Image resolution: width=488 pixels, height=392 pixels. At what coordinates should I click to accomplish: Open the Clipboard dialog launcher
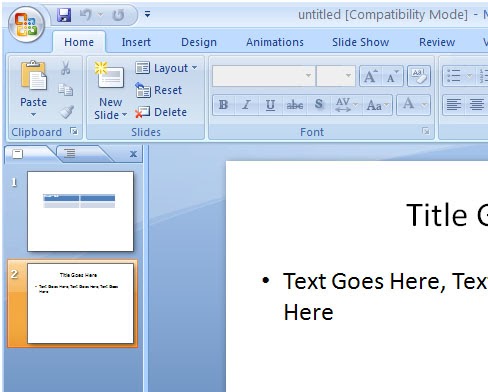click(74, 132)
